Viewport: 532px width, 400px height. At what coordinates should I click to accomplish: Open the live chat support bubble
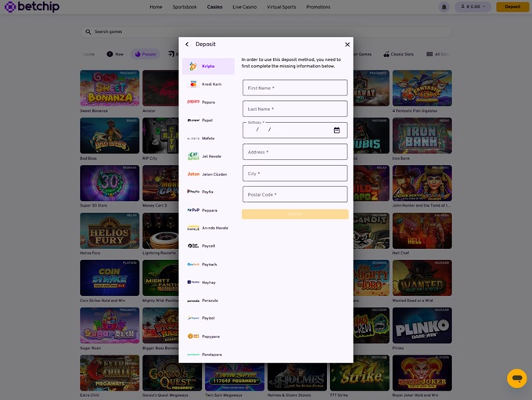(516, 378)
